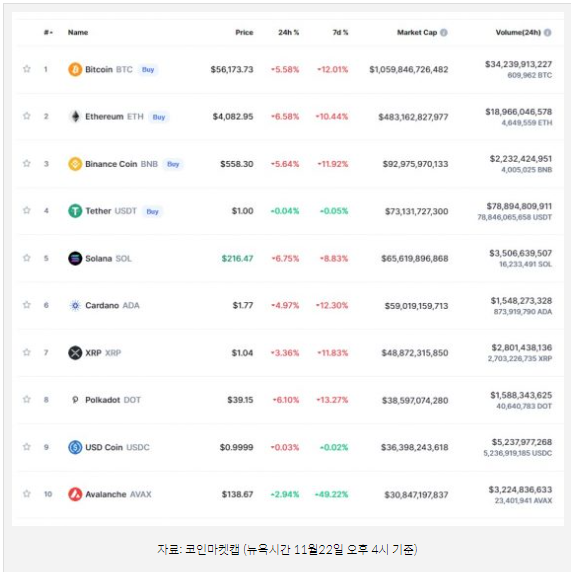
Task: Open the Cardano ADA name link
Action: click(112, 305)
